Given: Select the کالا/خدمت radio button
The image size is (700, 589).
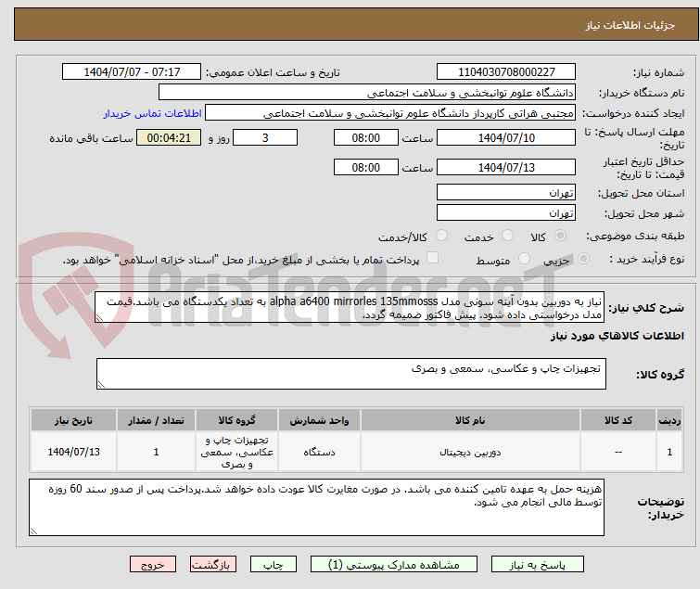Looking at the screenshot, I should pos(441,236).
